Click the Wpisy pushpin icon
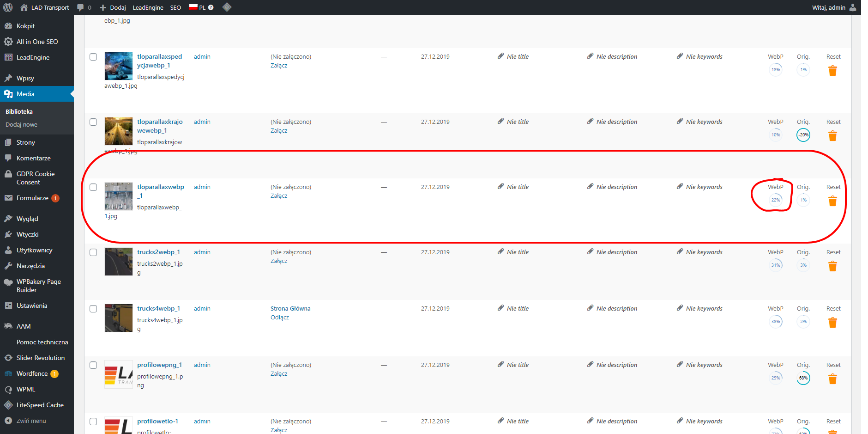Screen dimensions: 868x434 point(8,78)
